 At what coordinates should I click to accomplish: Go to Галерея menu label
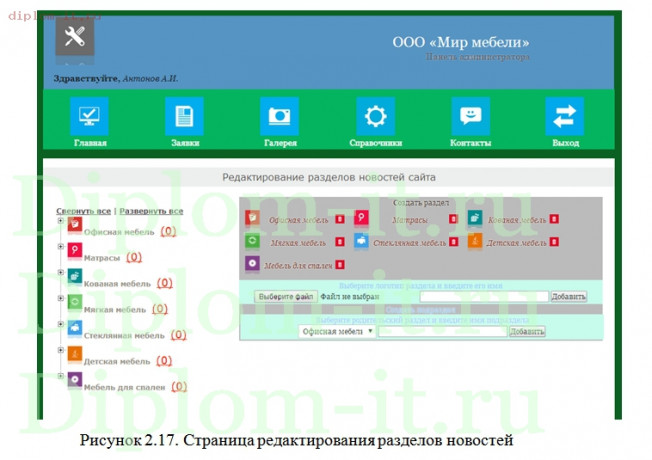click(x=280, y=143)
